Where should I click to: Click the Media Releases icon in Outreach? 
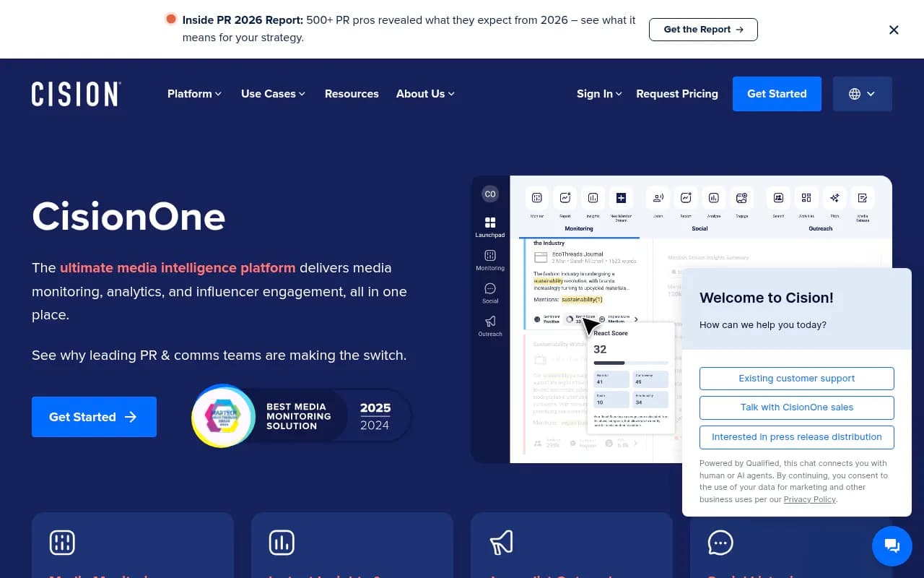point(862,198)
